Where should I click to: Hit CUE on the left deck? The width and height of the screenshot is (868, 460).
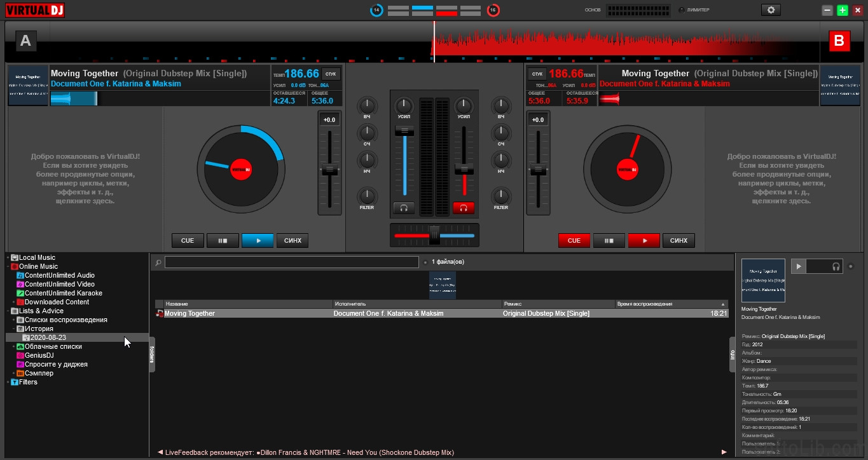[x=188, y=240]
